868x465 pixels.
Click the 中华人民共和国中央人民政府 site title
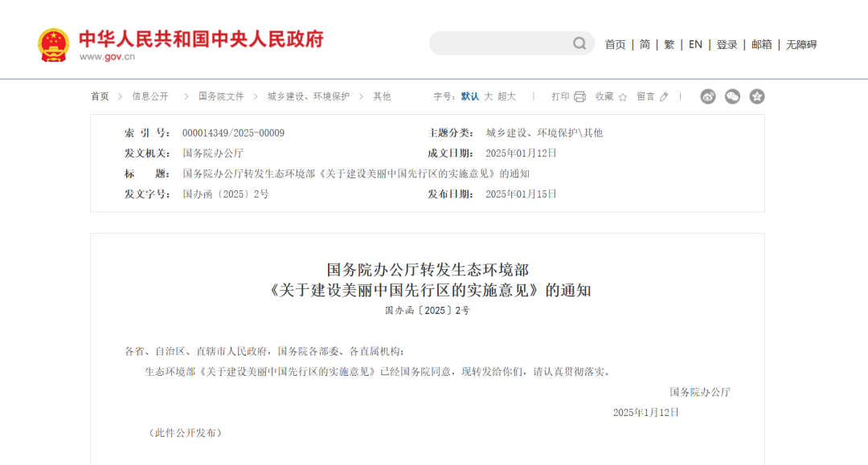point(201,39)
